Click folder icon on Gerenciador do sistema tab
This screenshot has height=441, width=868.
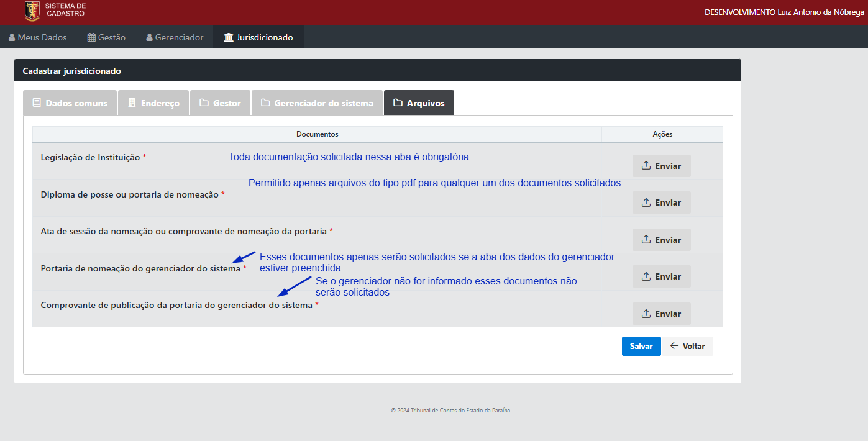click(265, 103)
